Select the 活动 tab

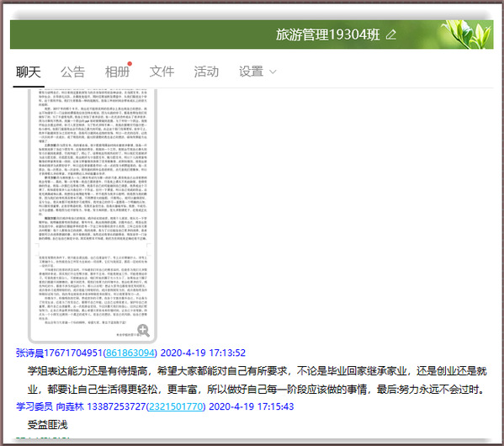206,72
